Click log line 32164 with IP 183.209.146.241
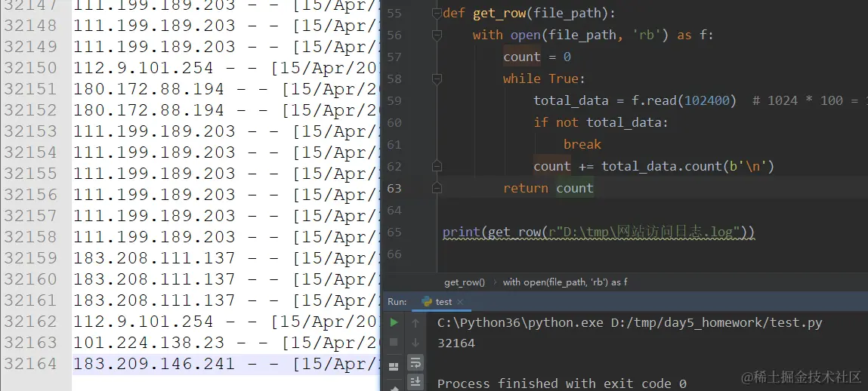Image resolution: width=868 pixels, height=391 pixels. (225, 364)
